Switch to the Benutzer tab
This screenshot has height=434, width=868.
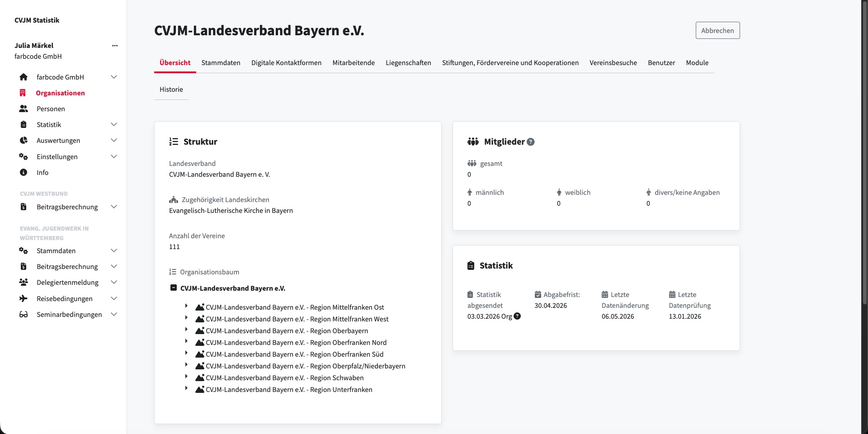661,63
